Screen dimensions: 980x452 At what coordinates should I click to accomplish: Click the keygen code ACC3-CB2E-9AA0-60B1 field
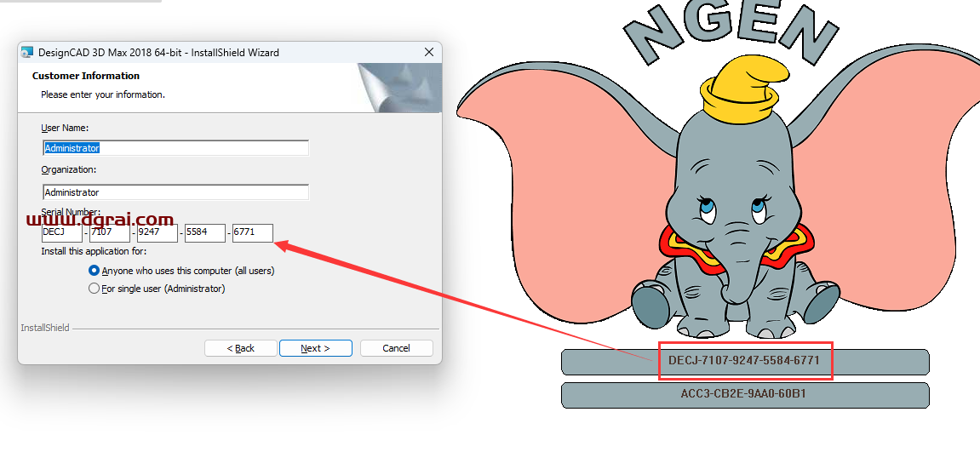pyautogui.click(x=744, y=394)
